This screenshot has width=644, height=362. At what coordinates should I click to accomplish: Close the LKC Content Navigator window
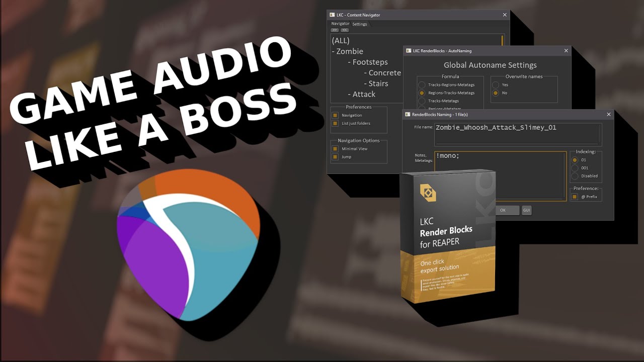coord(505,15)
